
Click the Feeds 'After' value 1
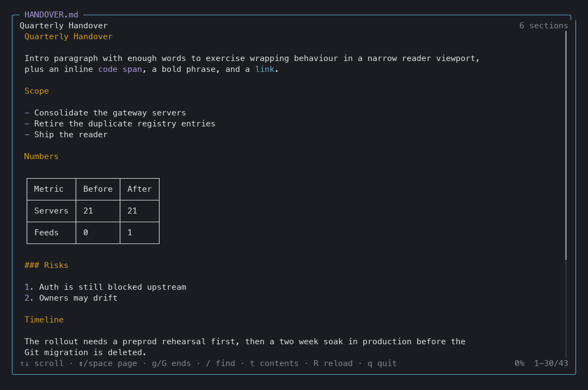click(x=139, y=233)
